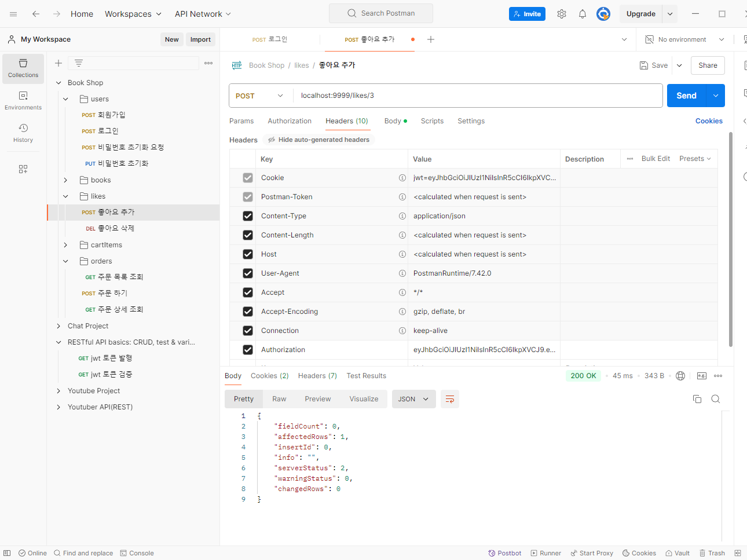Click the Send button
Viewport: 747px width, 560px height.
pyautogui.click(x=687, y=96)
